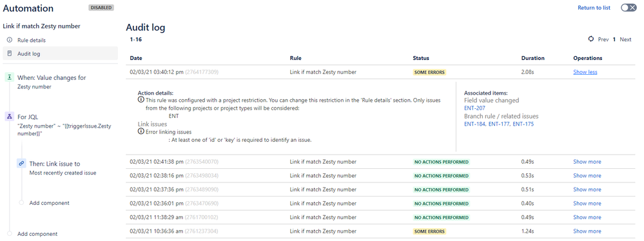
Task: Click the purple branch icon for For JQL
Action: click(x=10, y=117)
